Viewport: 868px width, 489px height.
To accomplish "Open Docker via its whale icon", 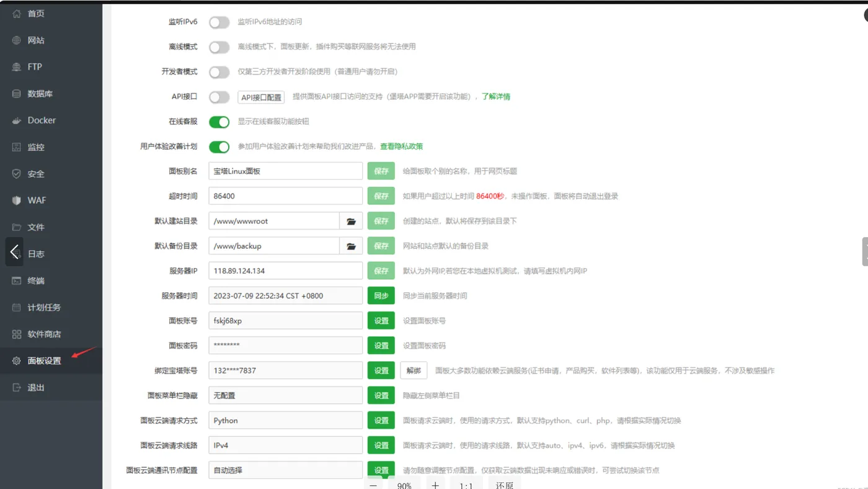I will (x=17, y=120).
